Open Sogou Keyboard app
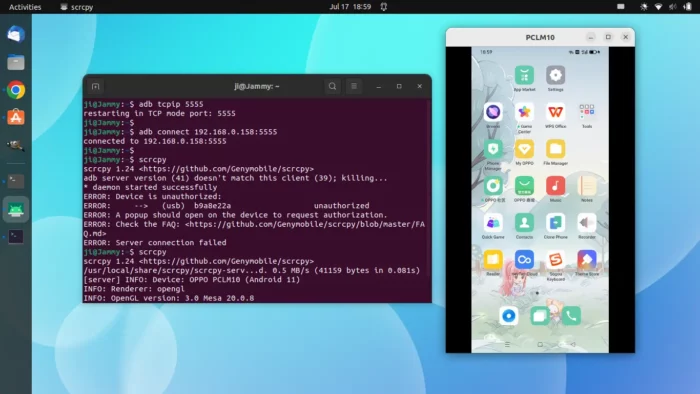Screen dimensions: 700x394 pos(555,260)
